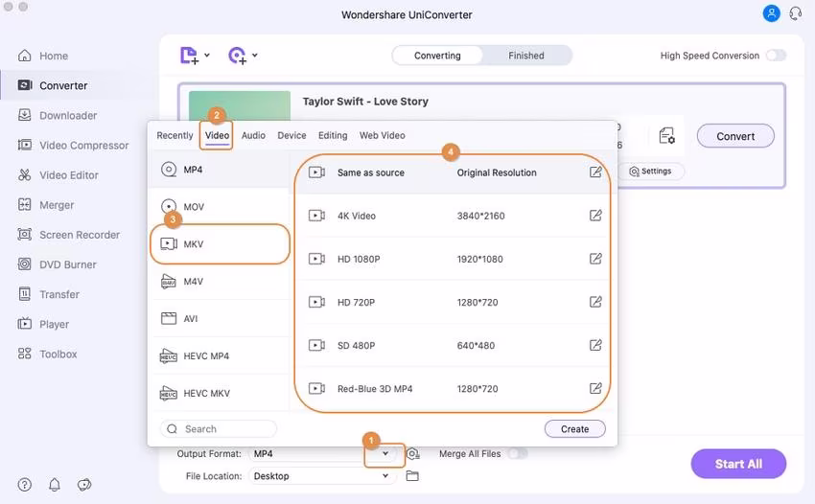
Task: Open the user account profile icon
Action: [771, 13]
